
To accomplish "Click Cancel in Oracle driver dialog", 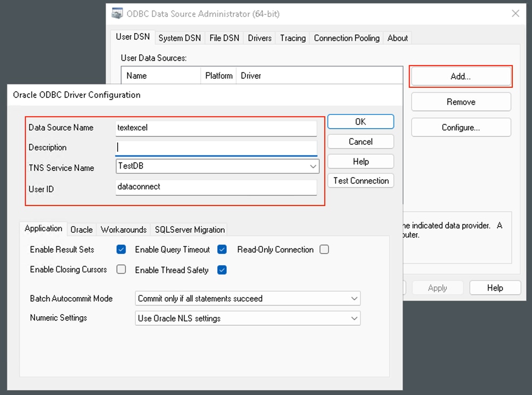I will pyautogui.click(x=361, y=142).
